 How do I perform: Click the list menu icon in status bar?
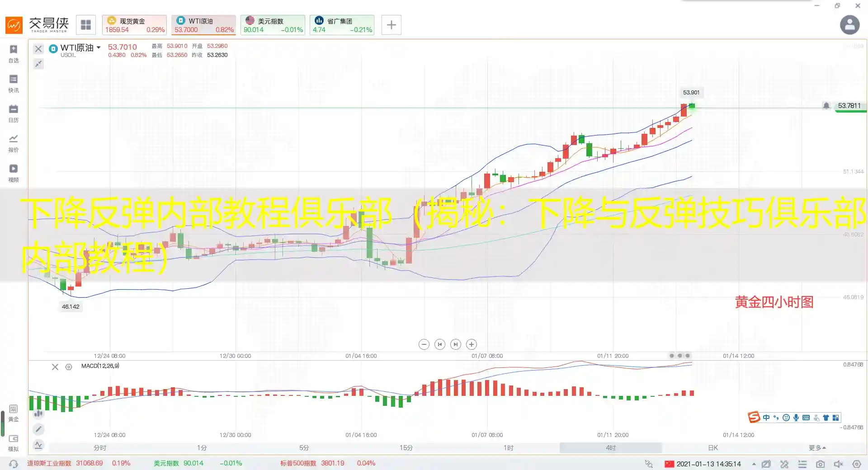point(802,464)
